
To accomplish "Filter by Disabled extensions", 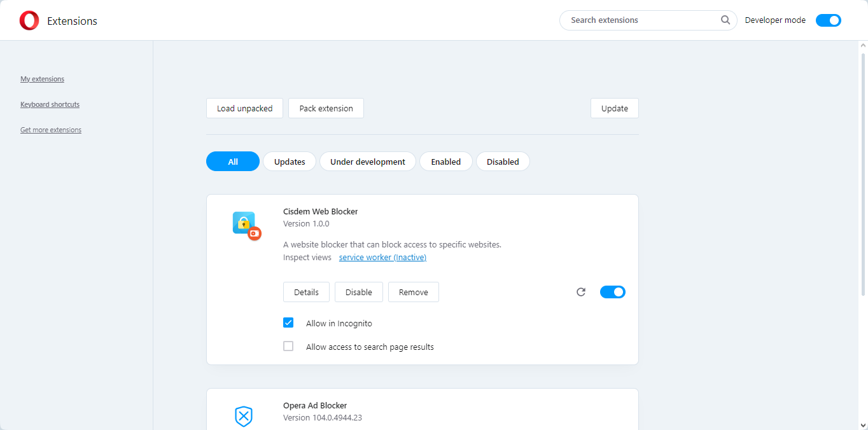I will [503, 162].
